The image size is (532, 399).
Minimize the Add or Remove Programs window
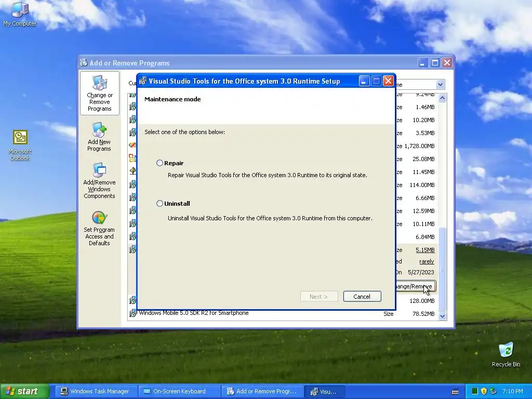[x=423, y=62]
